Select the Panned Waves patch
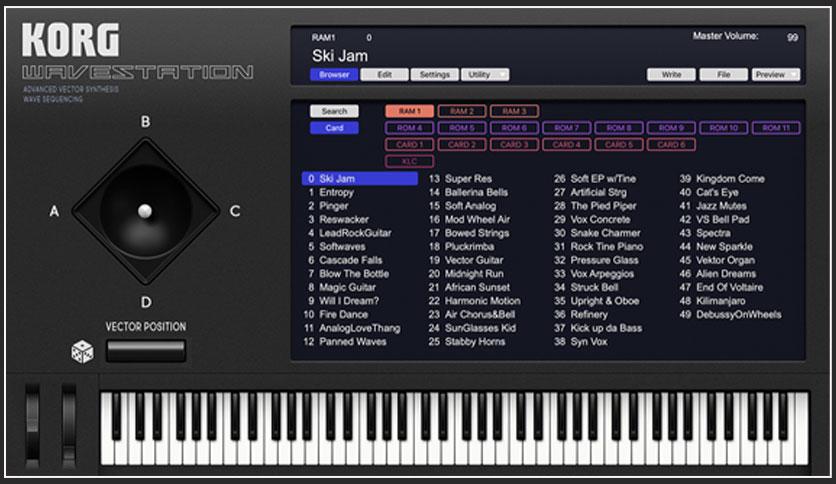 pos(352,342)
